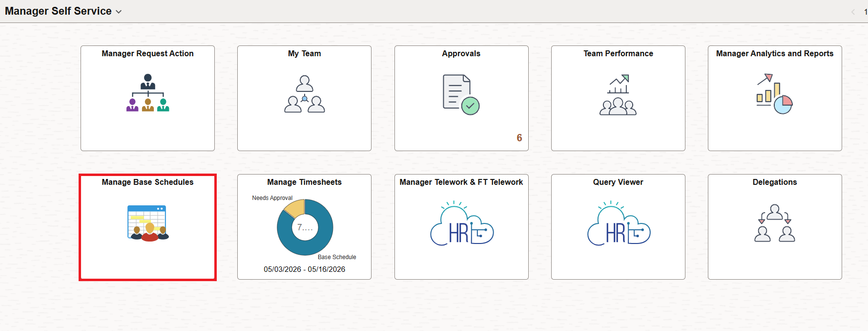This screenshot has width=868, height=331.
Task: Click the Manage Base Schedules title
Action: 147,182
